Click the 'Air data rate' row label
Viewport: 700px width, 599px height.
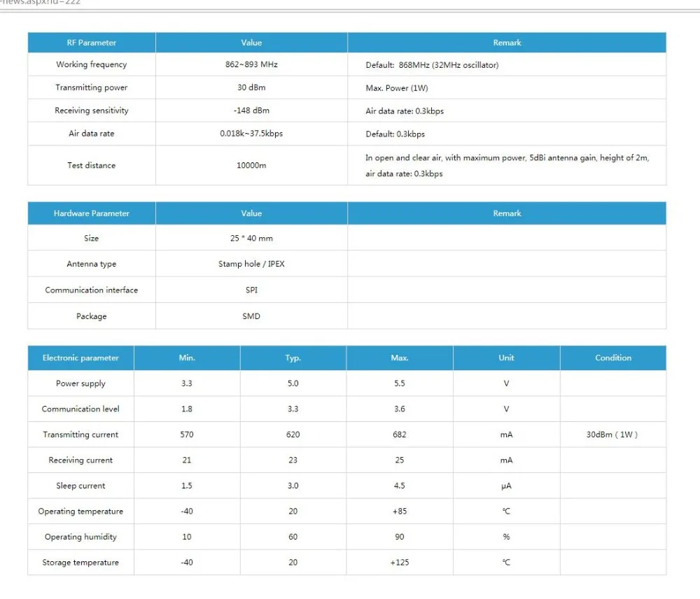pyautogui.click(x=92, y=134)
